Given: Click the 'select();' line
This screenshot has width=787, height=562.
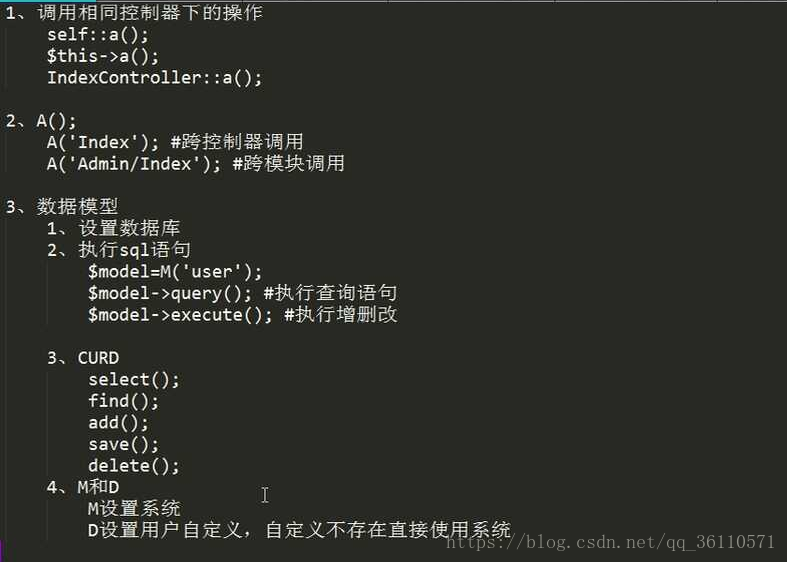Looking at the screenshot, I should click(134, 379).
